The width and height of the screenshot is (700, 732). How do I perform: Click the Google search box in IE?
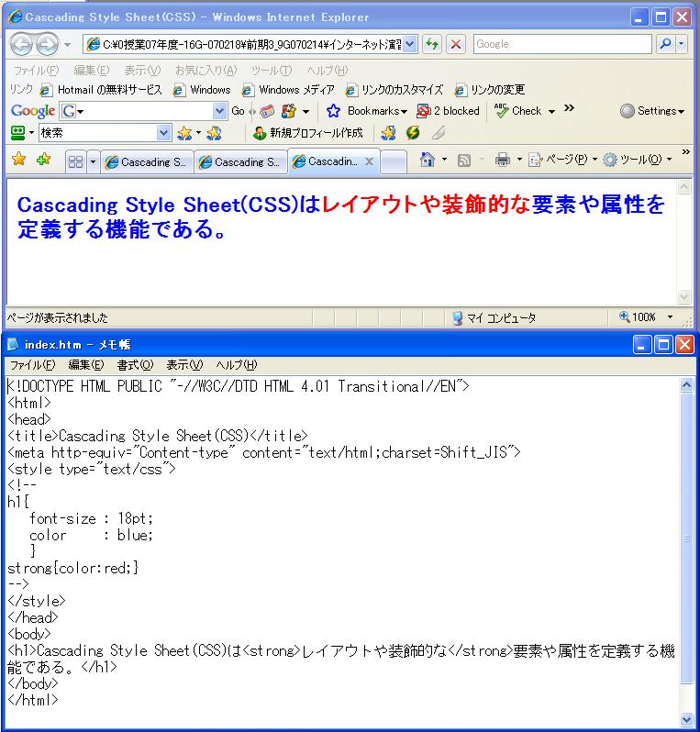point(562,44)
